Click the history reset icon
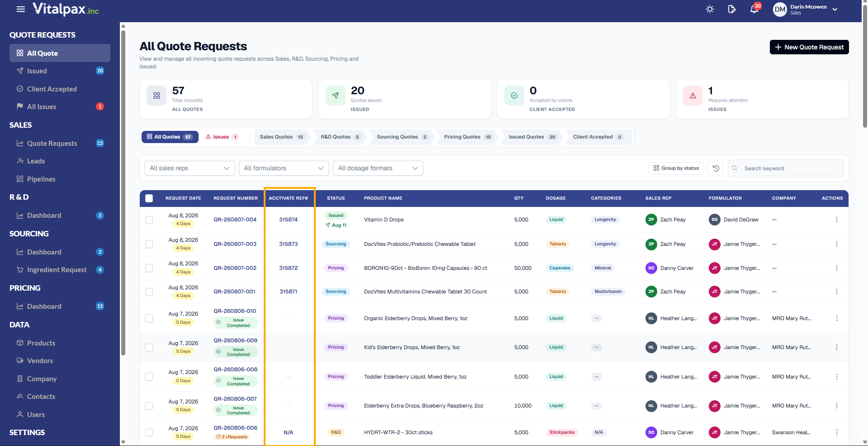 716,168
